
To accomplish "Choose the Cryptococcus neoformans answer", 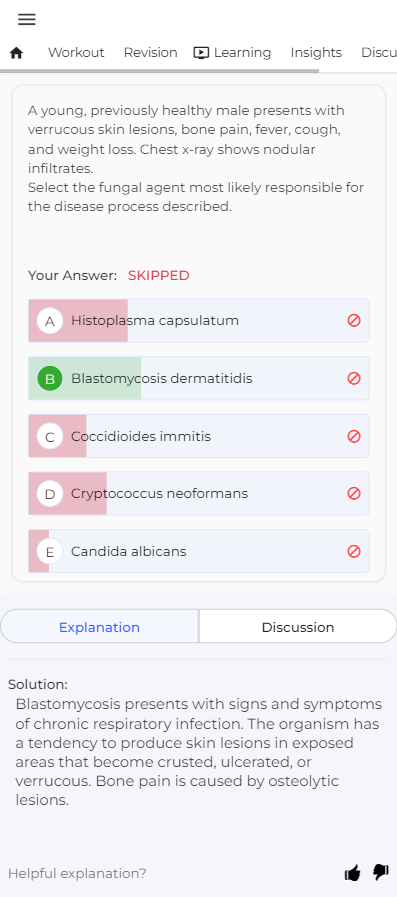I will [198, 493].
